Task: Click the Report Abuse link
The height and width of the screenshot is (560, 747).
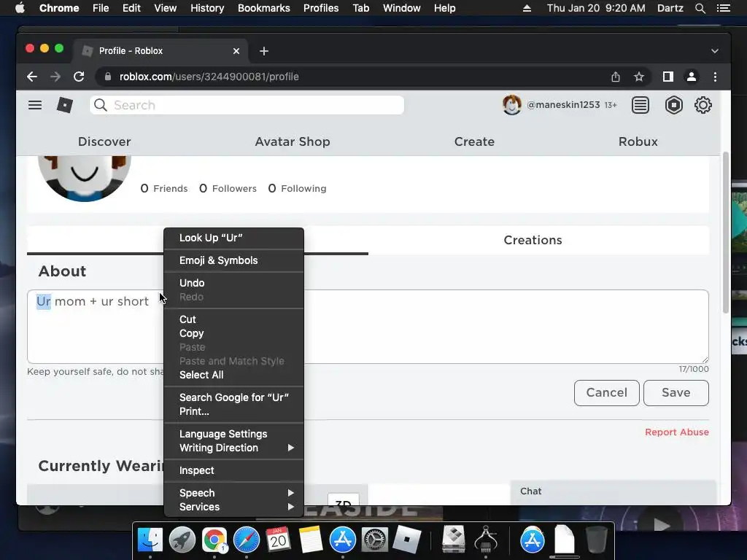Action: [676, 432]
